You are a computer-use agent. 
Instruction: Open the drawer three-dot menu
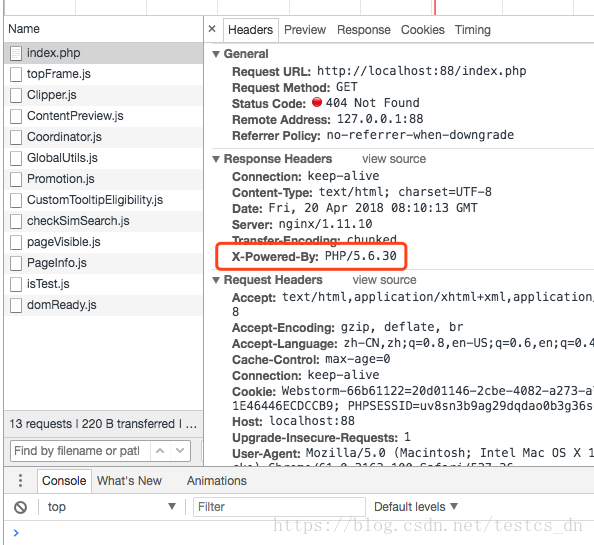click(20, 481)
